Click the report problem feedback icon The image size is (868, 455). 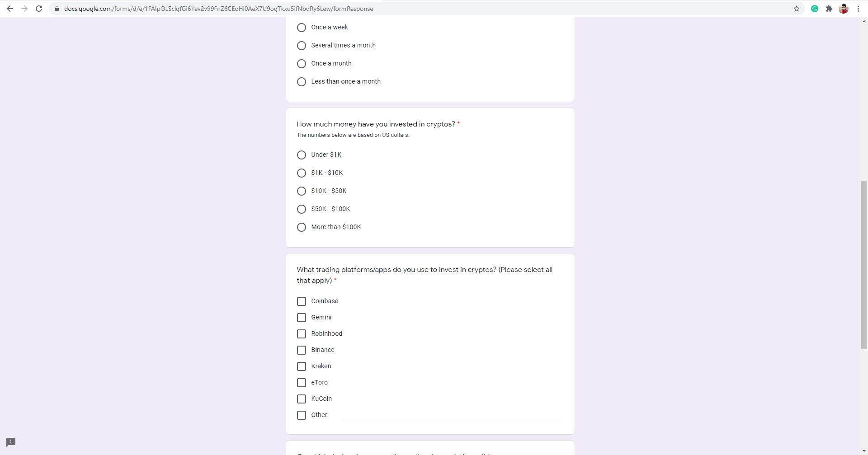tap(11, 442)
